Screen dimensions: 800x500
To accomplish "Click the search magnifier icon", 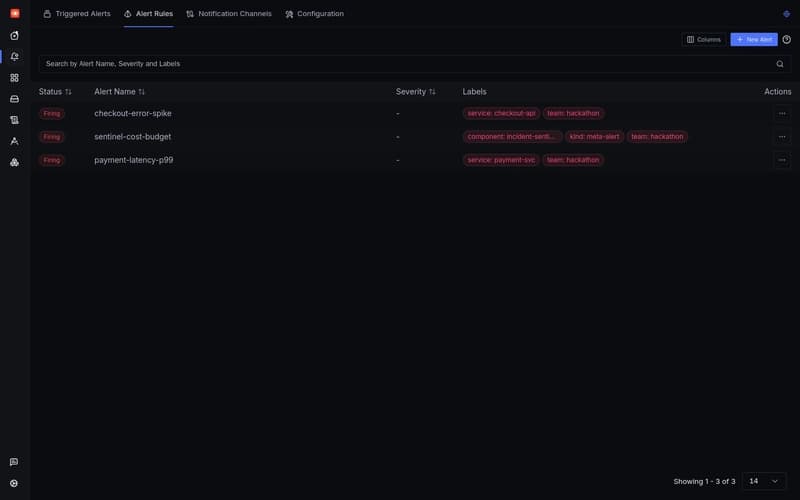I will pos(780,64).
